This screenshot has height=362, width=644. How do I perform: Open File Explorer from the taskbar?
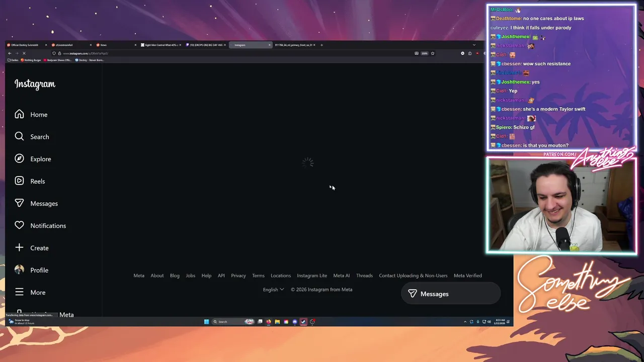[x=277, y=322]
